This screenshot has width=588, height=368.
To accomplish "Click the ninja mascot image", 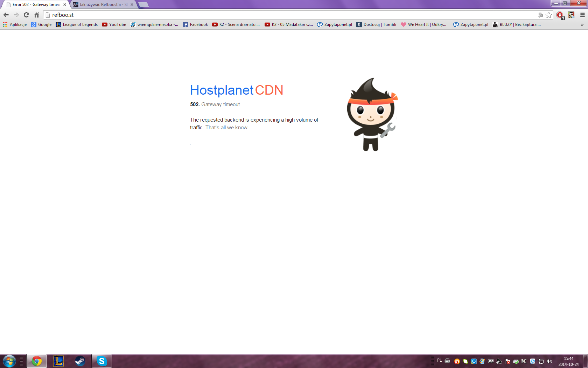I will click(372, 114).
